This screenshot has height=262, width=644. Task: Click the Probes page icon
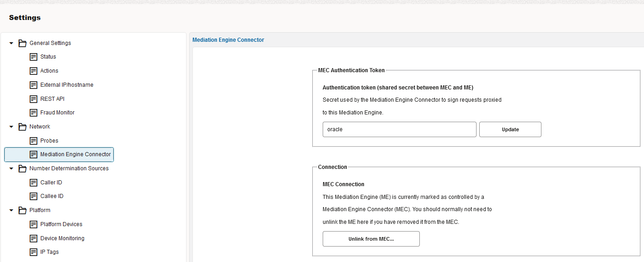(x=33, y=141)
